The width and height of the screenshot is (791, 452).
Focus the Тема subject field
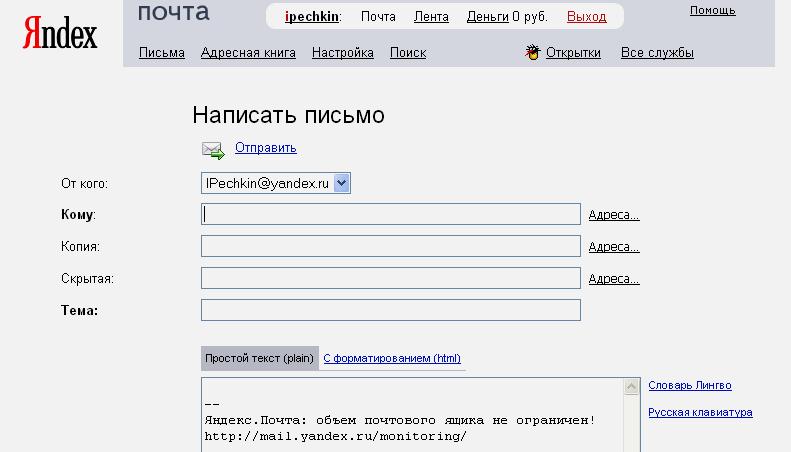point(390,310)
